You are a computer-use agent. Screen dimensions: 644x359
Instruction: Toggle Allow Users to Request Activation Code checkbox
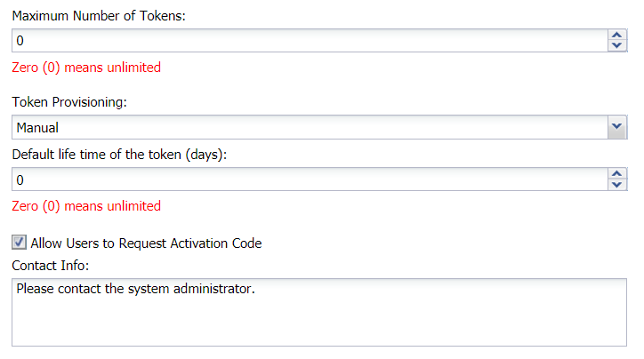click(x=19, y=242)
